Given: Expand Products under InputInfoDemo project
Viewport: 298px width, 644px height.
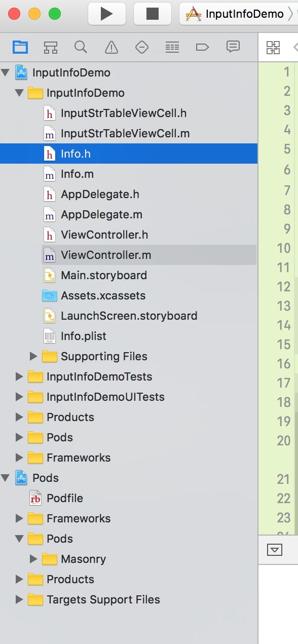Looking at the screenshot, I should (x=19, y=417).
